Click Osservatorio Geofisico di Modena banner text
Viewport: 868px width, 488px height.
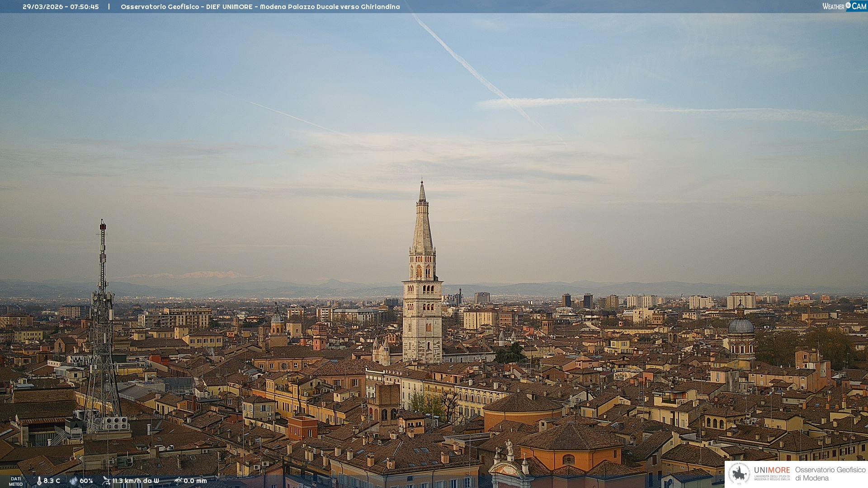click(x=830, y=474)
